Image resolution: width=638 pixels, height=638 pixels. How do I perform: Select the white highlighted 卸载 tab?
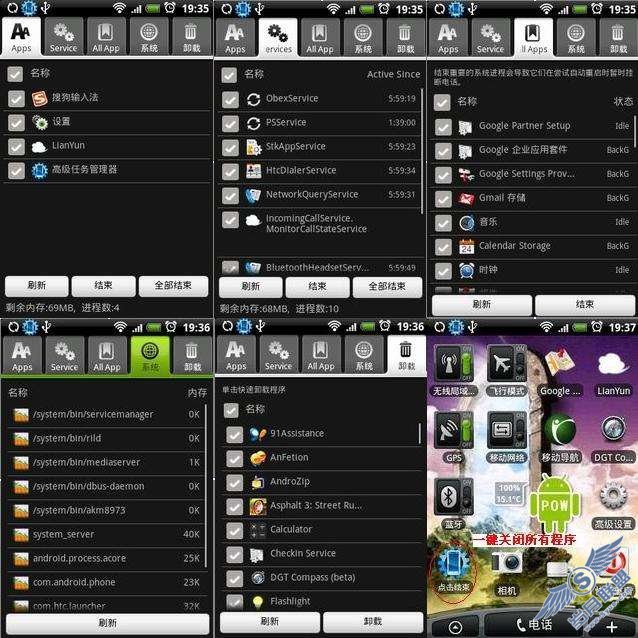pyautogui.click(x=406, y=354)
